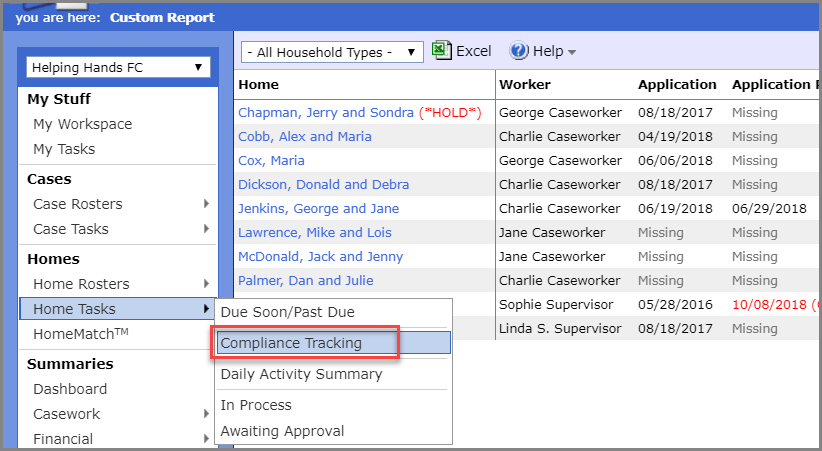The width and height of the screenshot is (822, 451).
Task: Expand the Casework submenu arrow
Action: point(207,414)
